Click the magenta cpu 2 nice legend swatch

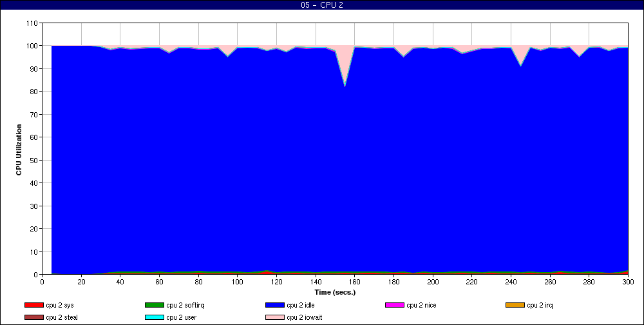[x=395, y=305]
